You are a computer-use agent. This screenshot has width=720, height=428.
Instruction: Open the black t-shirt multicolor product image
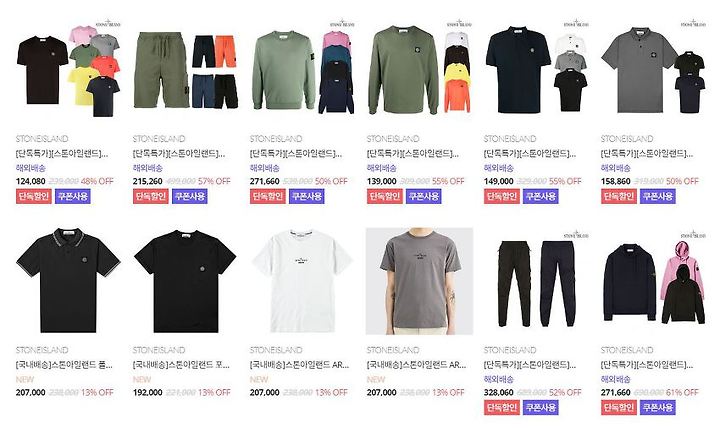(68, 69)
